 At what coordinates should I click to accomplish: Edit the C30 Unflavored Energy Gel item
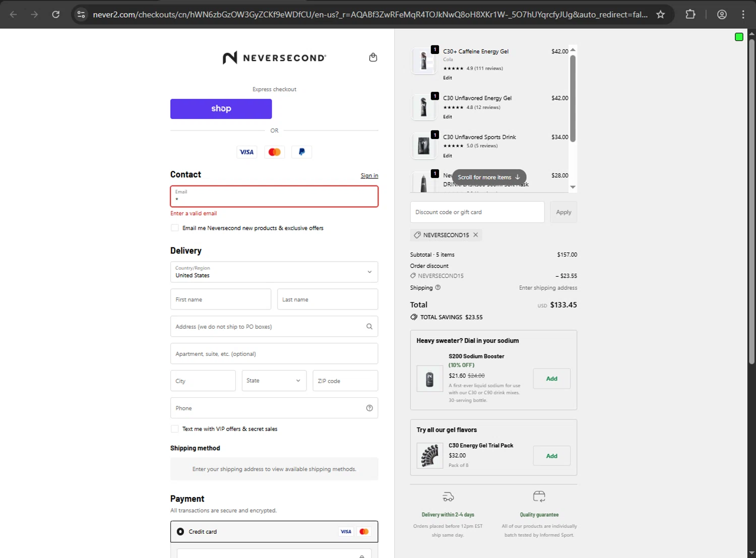pyautogui.click(x=448, y=116)
